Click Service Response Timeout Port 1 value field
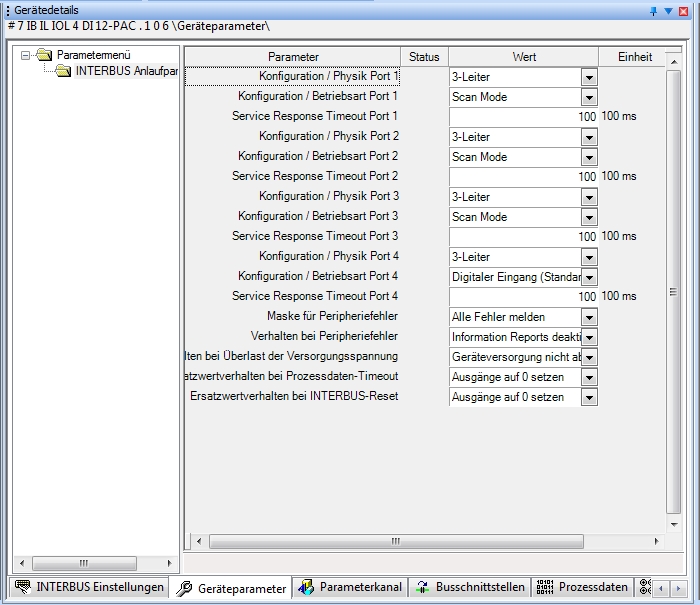This screenshot has width=700, height=605. 523,117
